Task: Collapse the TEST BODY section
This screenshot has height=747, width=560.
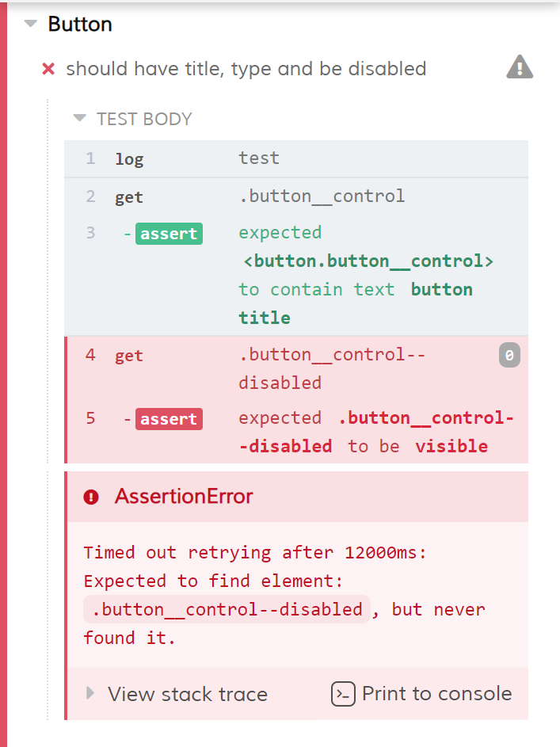Action: (79, 119)
